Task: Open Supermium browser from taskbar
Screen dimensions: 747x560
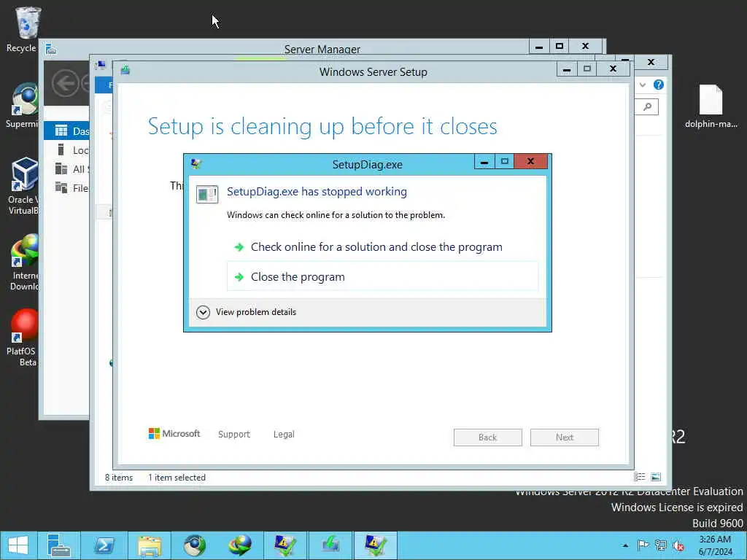Action: [194, 545]
